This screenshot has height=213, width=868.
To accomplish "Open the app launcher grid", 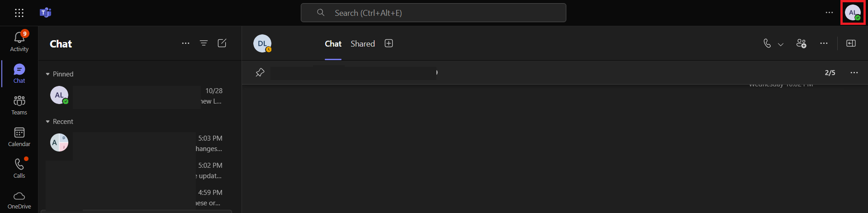I will (19, 13).
